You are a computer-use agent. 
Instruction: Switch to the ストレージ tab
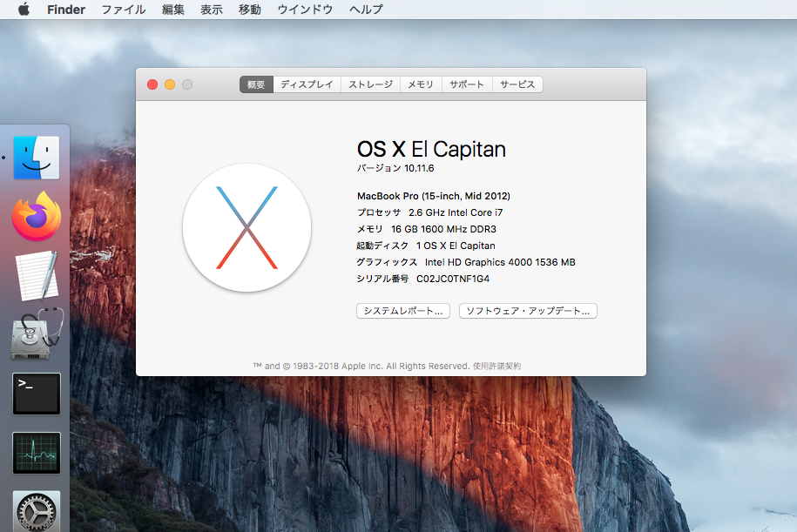(x=370, y=84)
